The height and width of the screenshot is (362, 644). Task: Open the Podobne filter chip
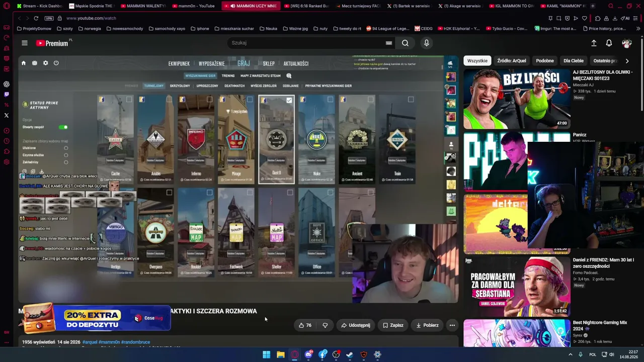click(545, 61)
